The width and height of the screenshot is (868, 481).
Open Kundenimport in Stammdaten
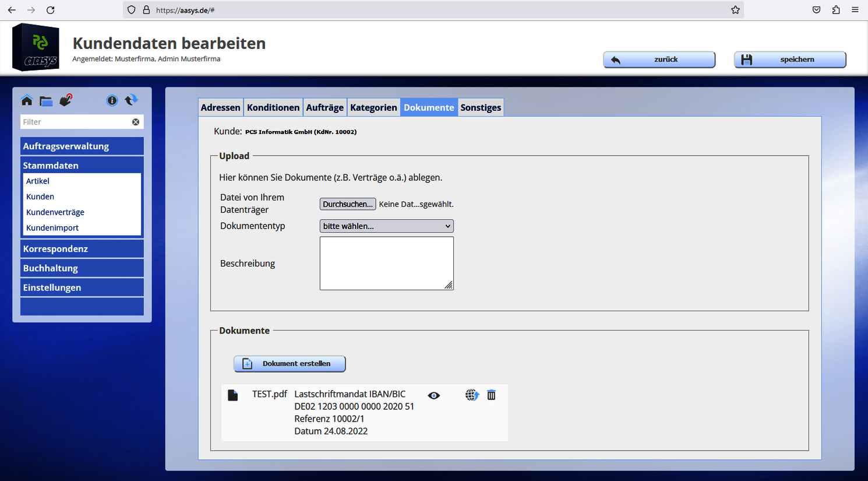point(52,228)
